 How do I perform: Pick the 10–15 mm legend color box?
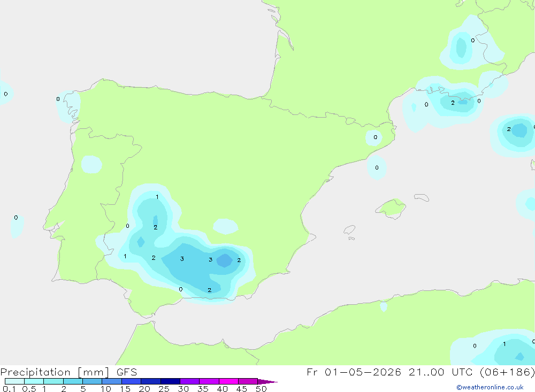112,381
